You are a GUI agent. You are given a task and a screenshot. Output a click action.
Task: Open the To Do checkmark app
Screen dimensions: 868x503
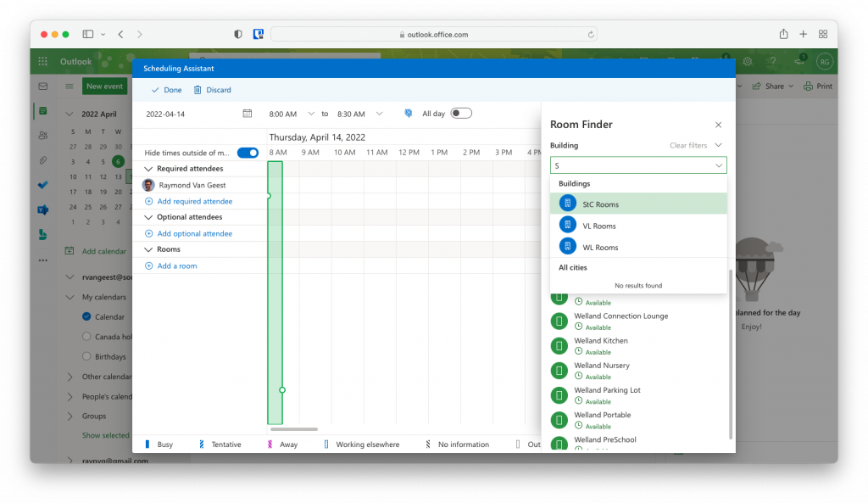click(42, 185)
